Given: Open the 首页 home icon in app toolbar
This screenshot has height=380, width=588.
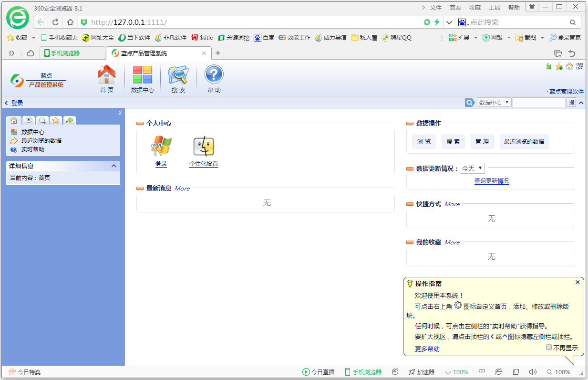Looking at the screenshot, I should click(x=107, y=75).
